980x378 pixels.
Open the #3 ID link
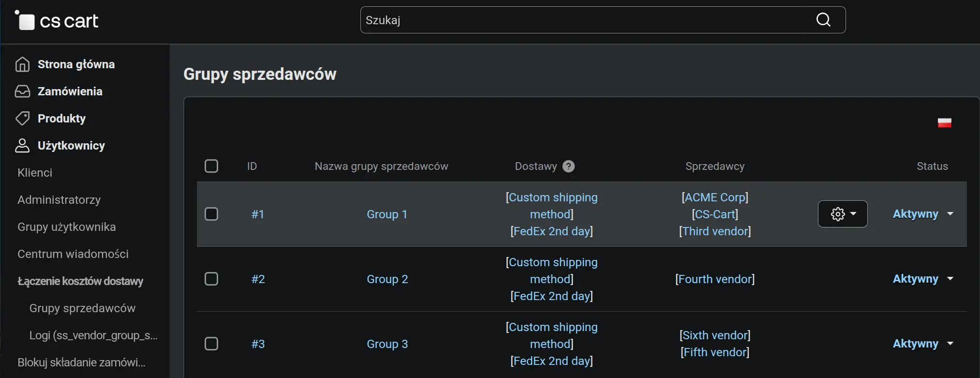pos(258,344)
